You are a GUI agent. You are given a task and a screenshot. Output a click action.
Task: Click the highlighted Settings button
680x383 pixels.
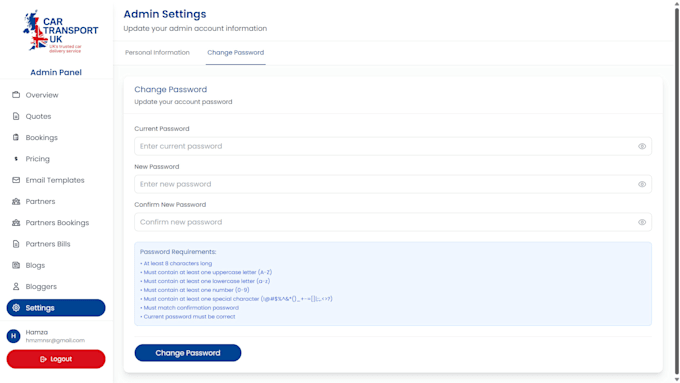tap(56, 308)
